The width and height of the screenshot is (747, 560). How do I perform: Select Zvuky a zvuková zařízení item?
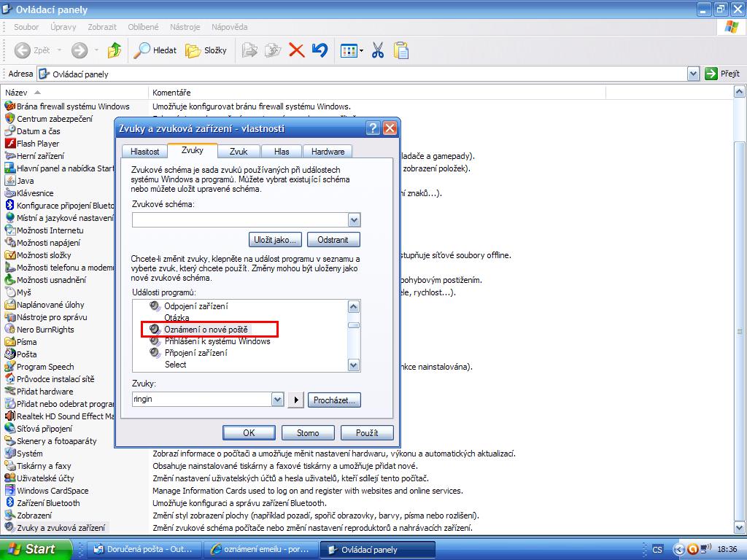point(55,528)
